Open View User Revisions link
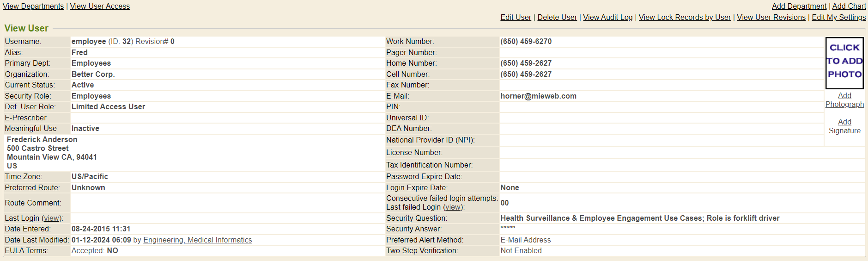 [x=771, y=17]
